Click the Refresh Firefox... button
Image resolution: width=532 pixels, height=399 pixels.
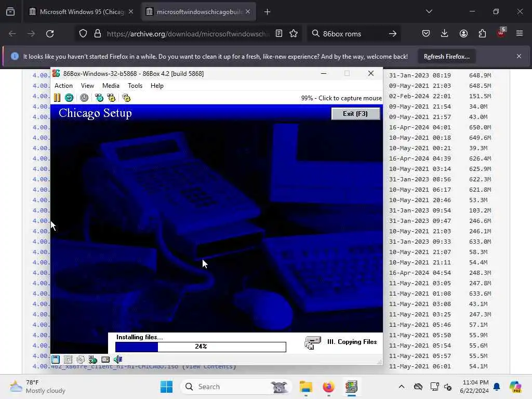(x=446, y=57)
